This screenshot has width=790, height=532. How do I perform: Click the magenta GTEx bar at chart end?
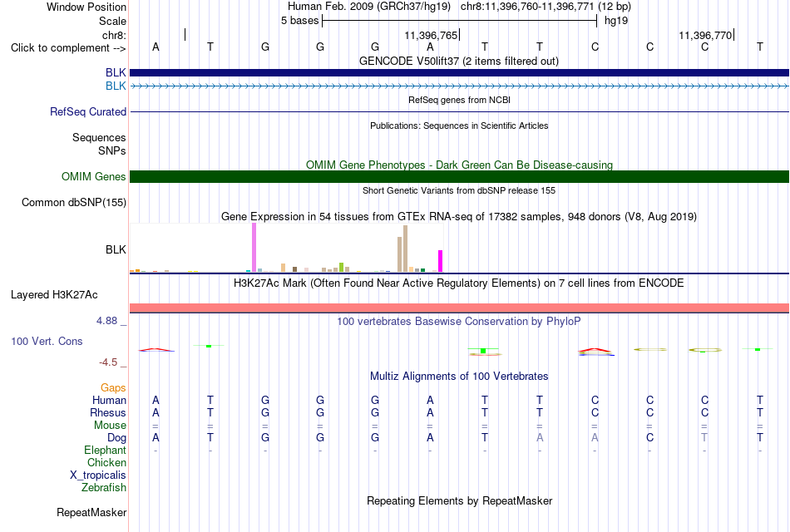click(441, 261)
